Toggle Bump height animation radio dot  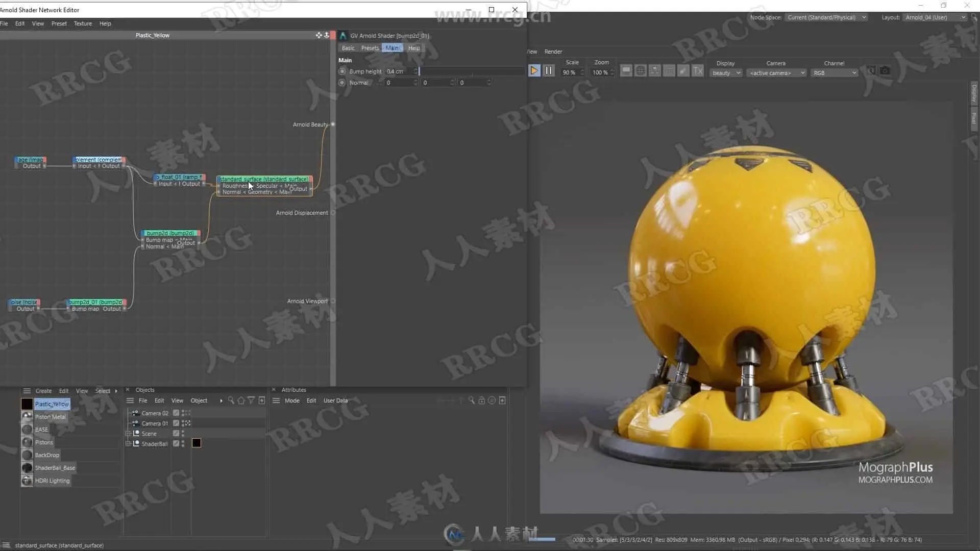pos(342,71)
